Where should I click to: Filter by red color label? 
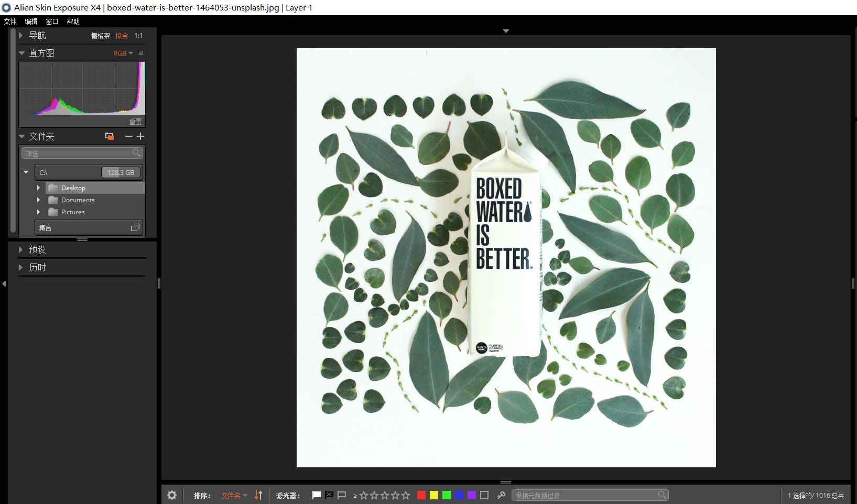[x=421, y=495]
